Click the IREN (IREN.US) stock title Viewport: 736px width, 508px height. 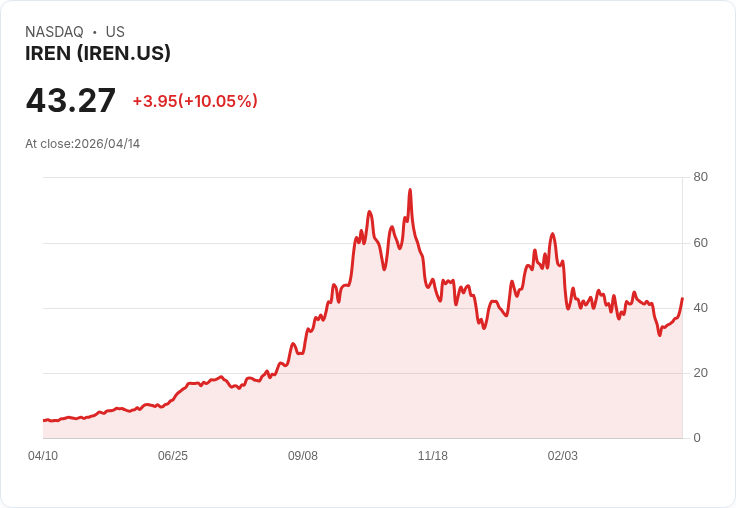[x=98, y=53]
